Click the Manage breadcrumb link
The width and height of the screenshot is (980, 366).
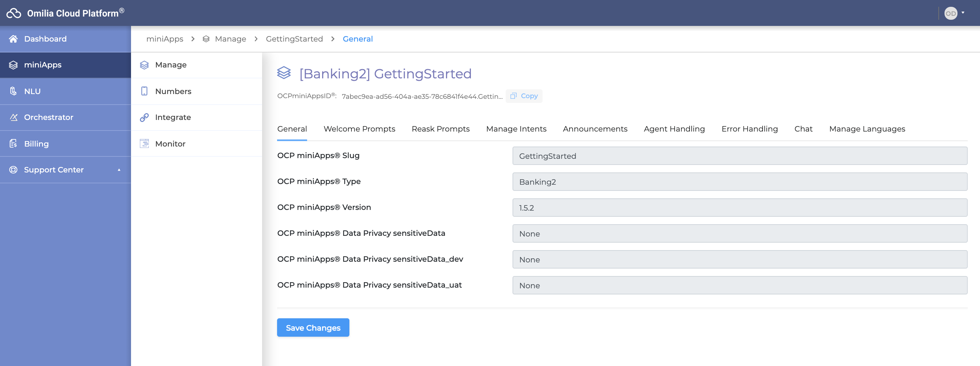[x=231, y=39]
